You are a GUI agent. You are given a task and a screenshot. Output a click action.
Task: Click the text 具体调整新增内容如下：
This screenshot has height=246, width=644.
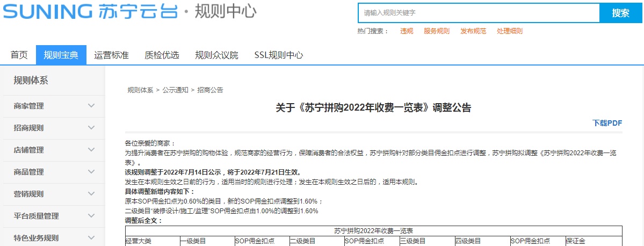click(x=160, y=191)
